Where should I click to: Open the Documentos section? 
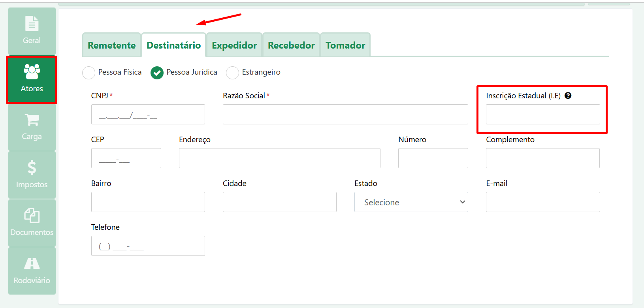click(x=32, y=223)
